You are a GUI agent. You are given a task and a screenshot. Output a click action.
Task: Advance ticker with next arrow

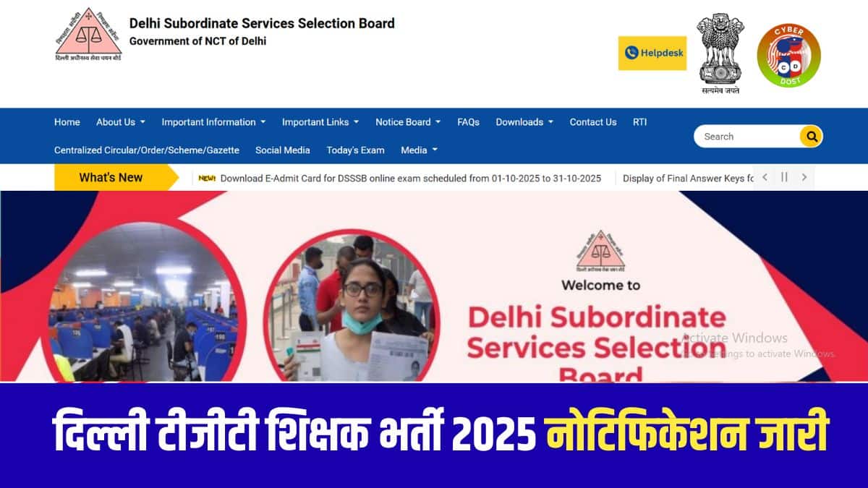coord(804,177)
